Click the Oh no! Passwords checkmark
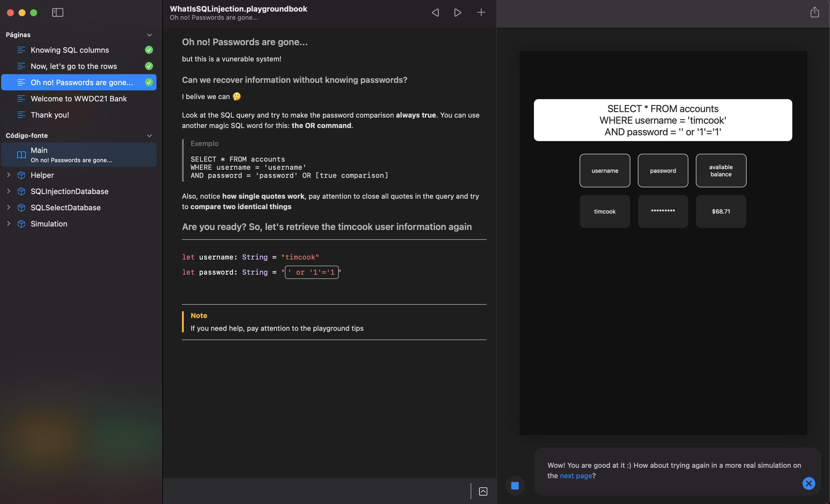 [x=149, y=82]
